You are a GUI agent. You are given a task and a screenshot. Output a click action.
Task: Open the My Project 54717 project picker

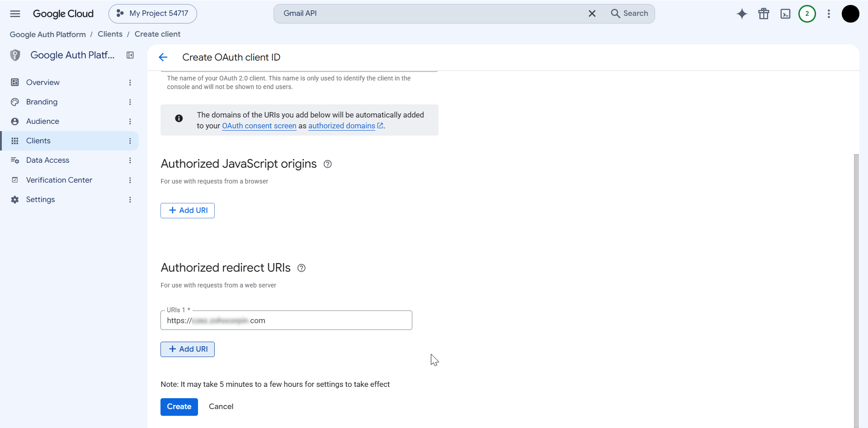[x=153, y=14]
